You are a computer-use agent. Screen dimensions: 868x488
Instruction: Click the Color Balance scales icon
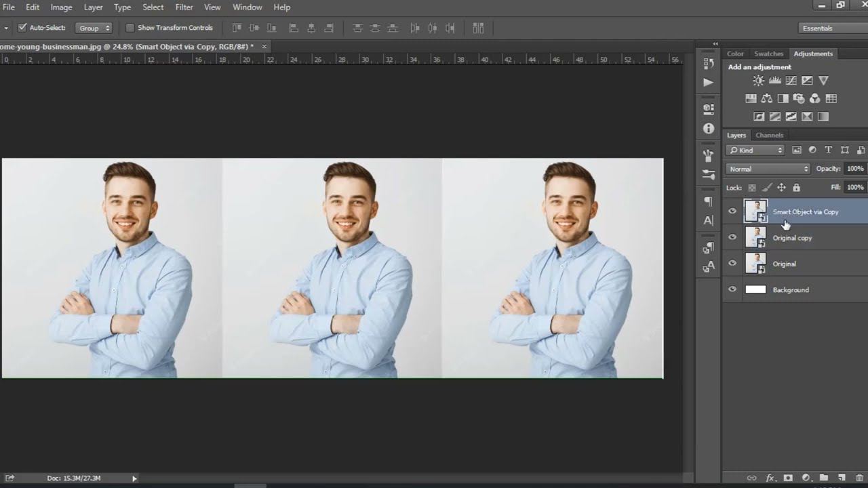(x=767, y=98)
